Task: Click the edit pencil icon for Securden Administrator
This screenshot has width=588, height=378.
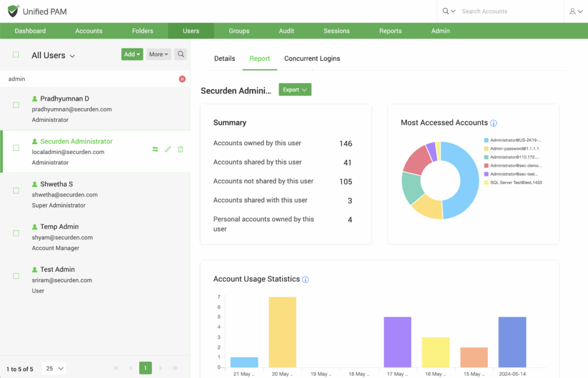Action: (x=168, y=149)
